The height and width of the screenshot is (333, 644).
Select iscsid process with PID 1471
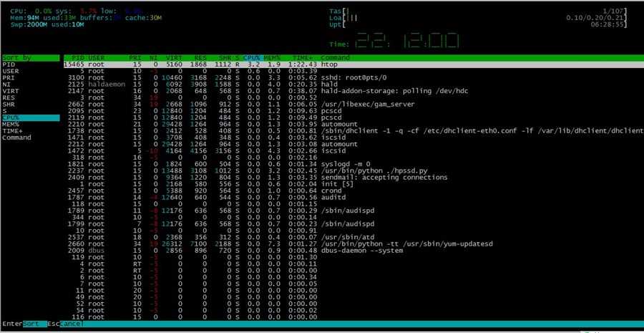coord(353,137)
